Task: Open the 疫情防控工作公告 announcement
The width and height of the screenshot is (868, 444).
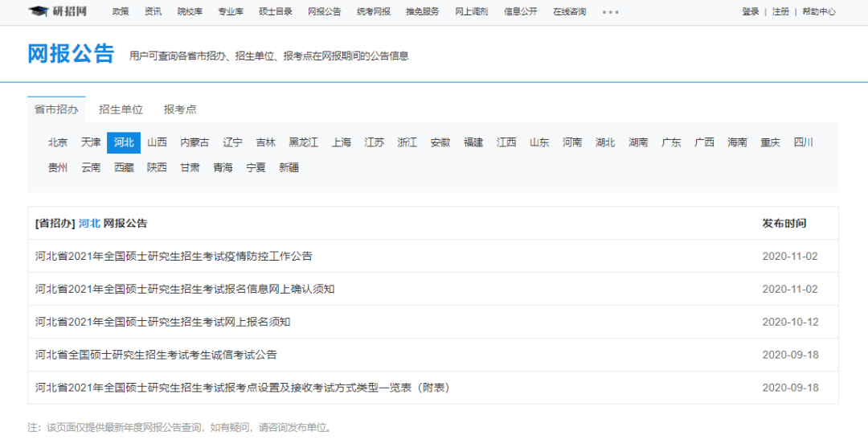Action: point(174,256)
